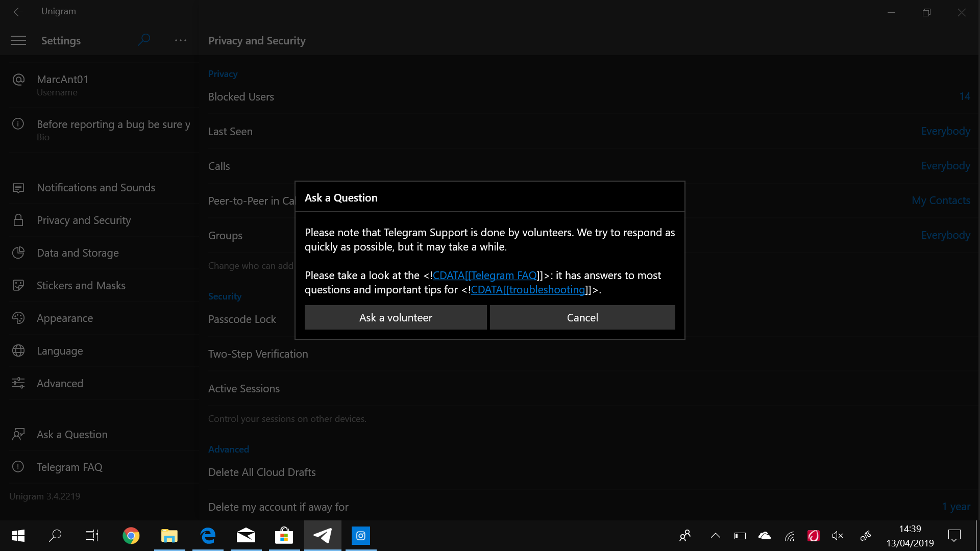Open the hamburger navigation menu
Viewport: 980px width, 551px height.
pos(18,40)
